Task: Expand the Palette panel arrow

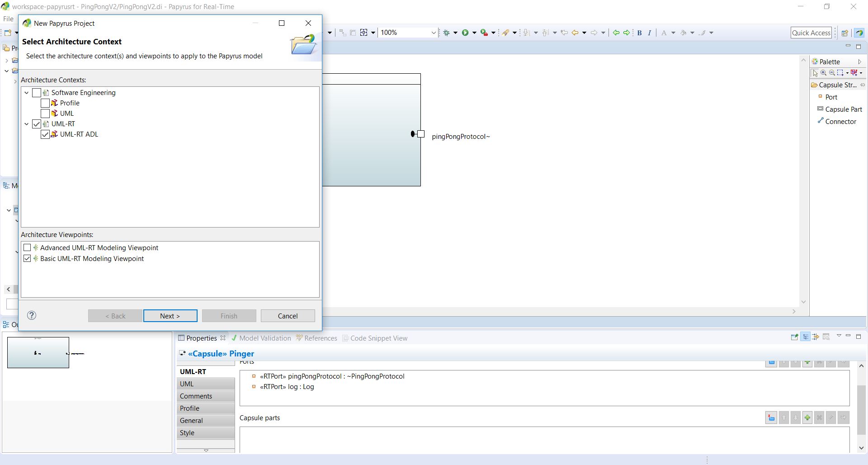Action: click(x=859, y=62)
